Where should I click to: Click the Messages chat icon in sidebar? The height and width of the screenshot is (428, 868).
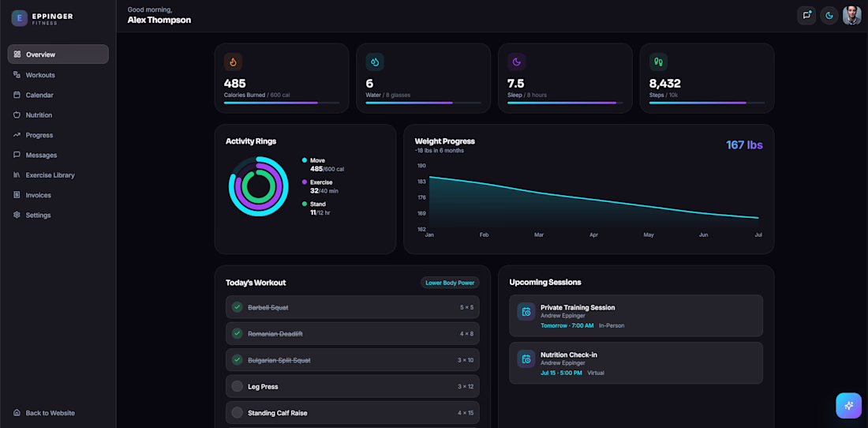point(17,155)
